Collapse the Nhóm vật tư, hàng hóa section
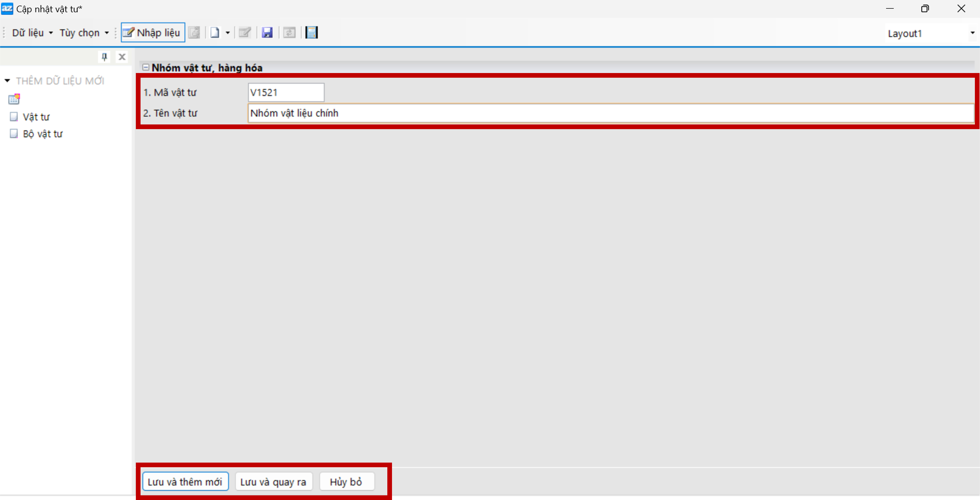 point(145,67)
